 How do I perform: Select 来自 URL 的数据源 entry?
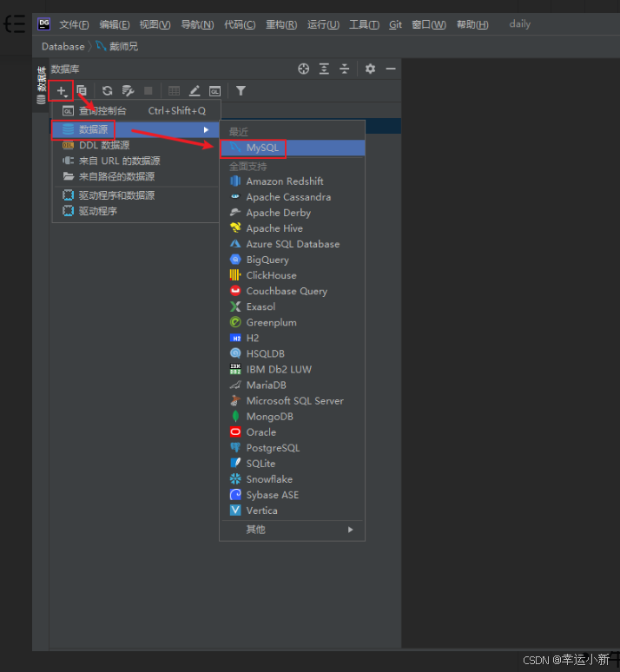pyautogui.click(x=136, y=161)
